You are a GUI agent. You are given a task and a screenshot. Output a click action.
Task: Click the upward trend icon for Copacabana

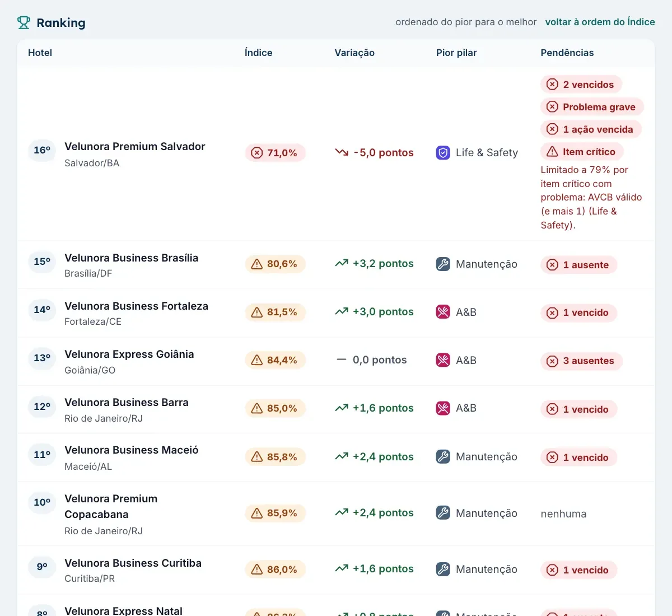point(342,512)
